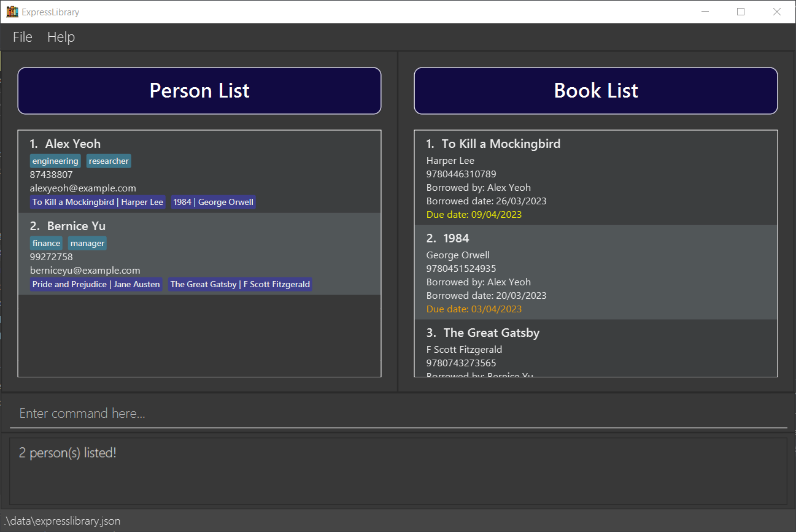The height and width of the screenshot is (532, 796).
Task: Click author Harper Lee in book list
Action: [x=450, y=161]
